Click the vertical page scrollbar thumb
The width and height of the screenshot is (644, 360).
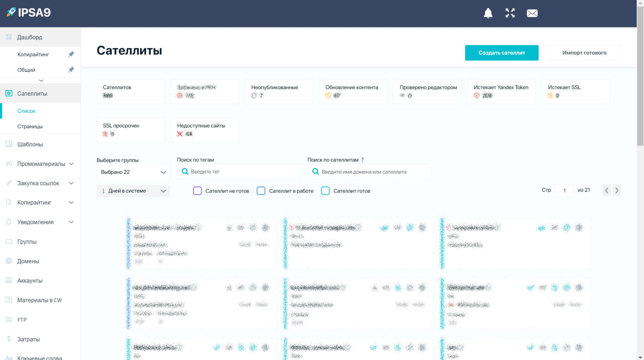pyautogui.click(x=640, y=76)
